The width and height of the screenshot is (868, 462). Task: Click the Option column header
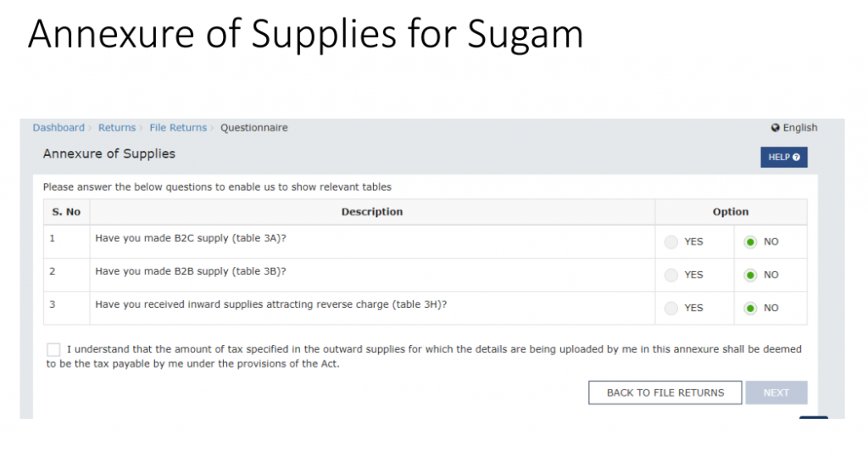coord(731,212)
